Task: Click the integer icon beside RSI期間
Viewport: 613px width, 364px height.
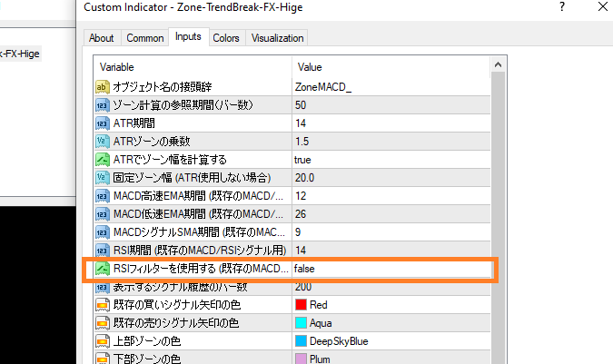Action: 103,251
